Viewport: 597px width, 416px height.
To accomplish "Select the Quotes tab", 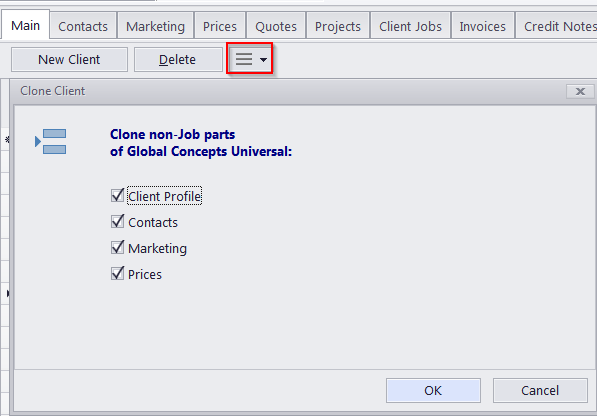I will tap(276, 26).
